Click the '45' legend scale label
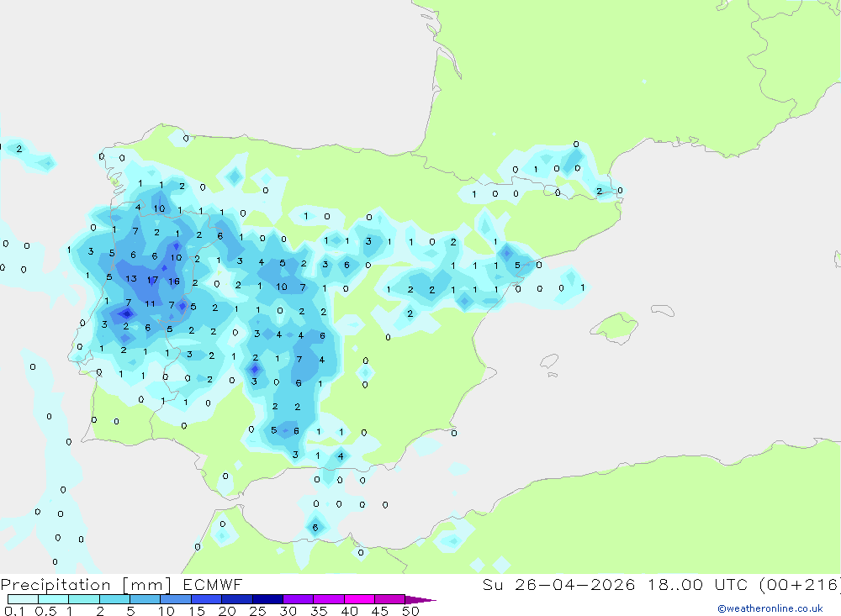 [x=380, y=611]
